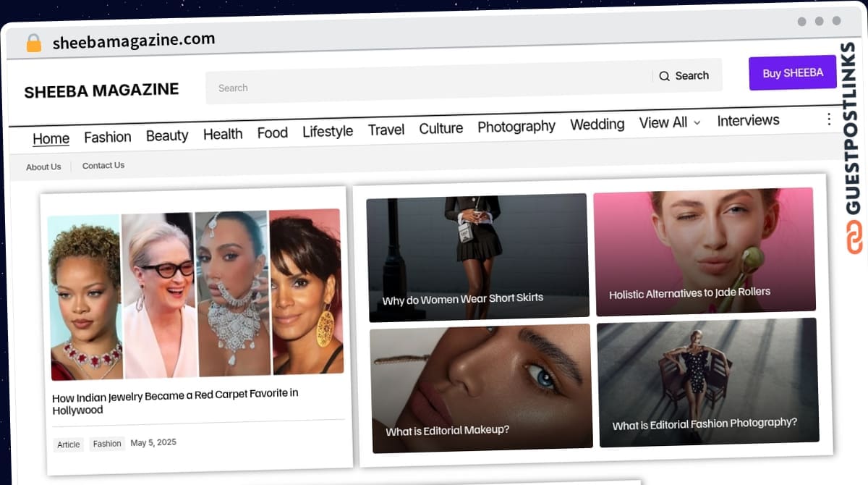Click the SHEEBA MAGAZINE logo
Image resolution: width=868 pixels, height=485 pixels.
101,90
